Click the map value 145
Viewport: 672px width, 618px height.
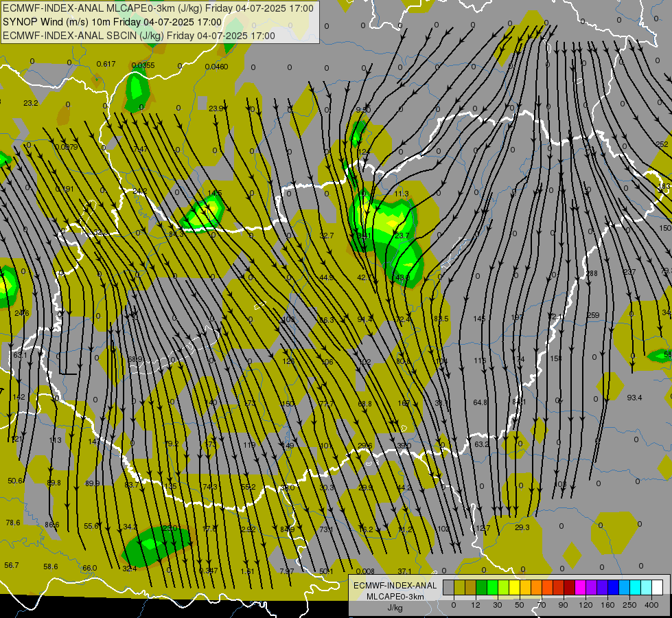pos(479,319)
